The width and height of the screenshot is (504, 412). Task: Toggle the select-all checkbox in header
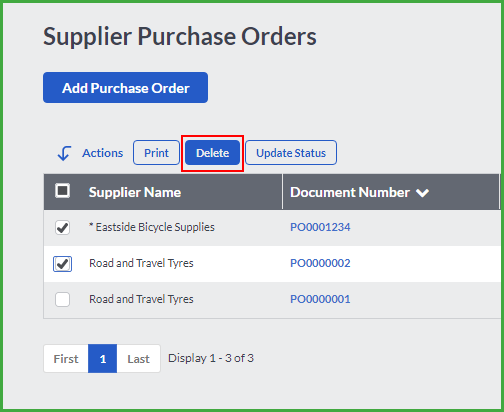click(x=62, y=191)
